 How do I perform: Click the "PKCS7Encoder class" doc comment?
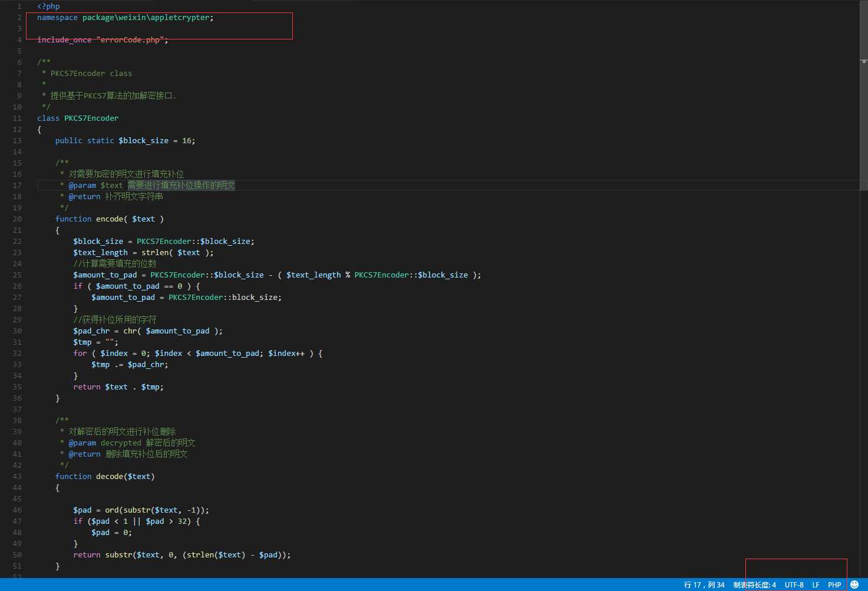point(91,74)
